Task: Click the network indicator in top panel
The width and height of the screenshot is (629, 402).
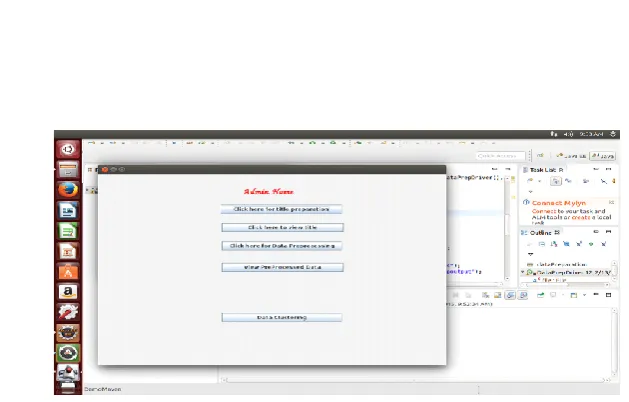Action: point(554,134)
